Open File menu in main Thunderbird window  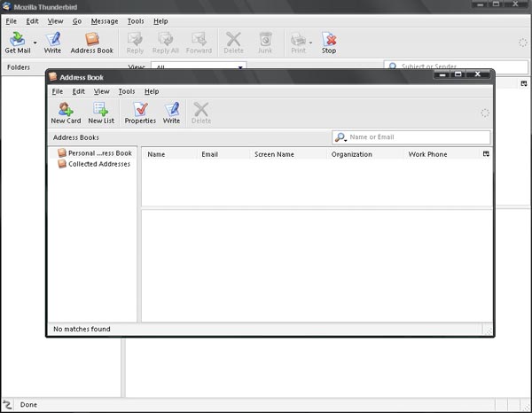[12, 21]
